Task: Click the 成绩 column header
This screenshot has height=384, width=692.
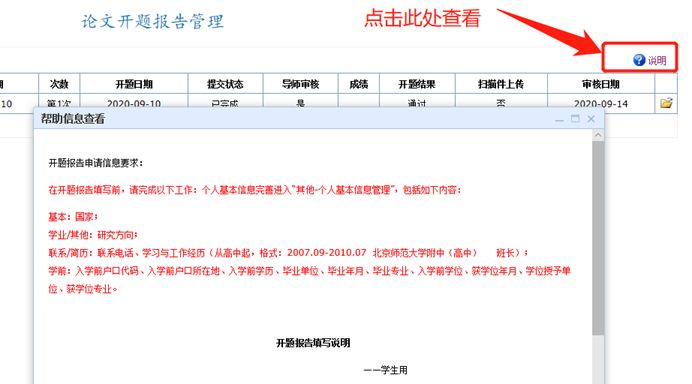Action: pos(358,84)
